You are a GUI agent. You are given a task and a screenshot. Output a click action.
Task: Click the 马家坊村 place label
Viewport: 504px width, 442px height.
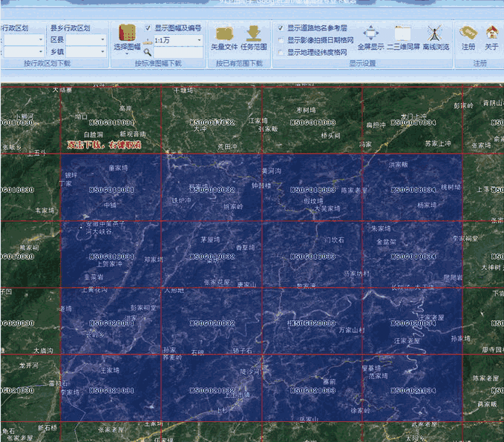tap(356, 274)
